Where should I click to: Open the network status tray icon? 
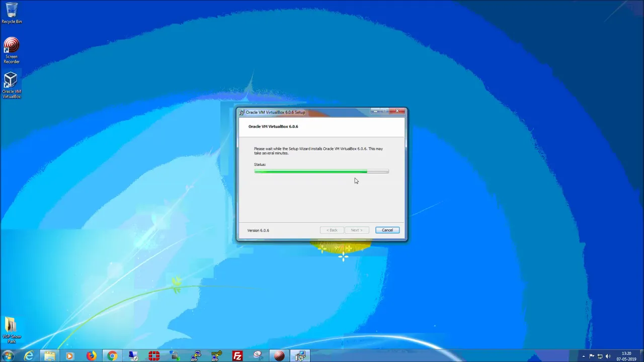point(600,356)
